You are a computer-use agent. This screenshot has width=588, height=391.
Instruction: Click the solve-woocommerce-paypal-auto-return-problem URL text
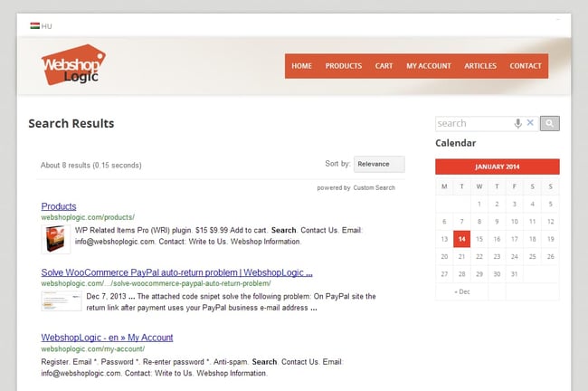pyautogui.click(x=156, y=283)
